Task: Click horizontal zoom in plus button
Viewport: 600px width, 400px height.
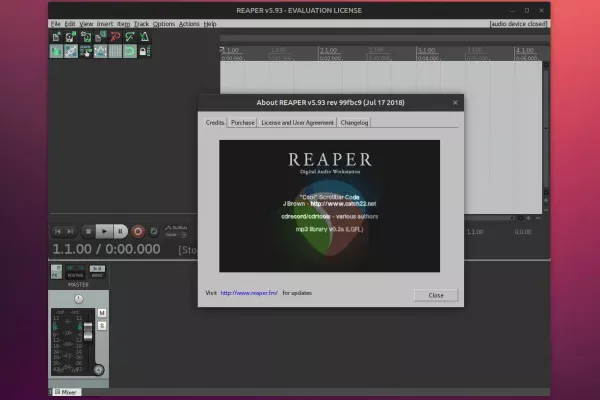Action: tap(528, 218)
